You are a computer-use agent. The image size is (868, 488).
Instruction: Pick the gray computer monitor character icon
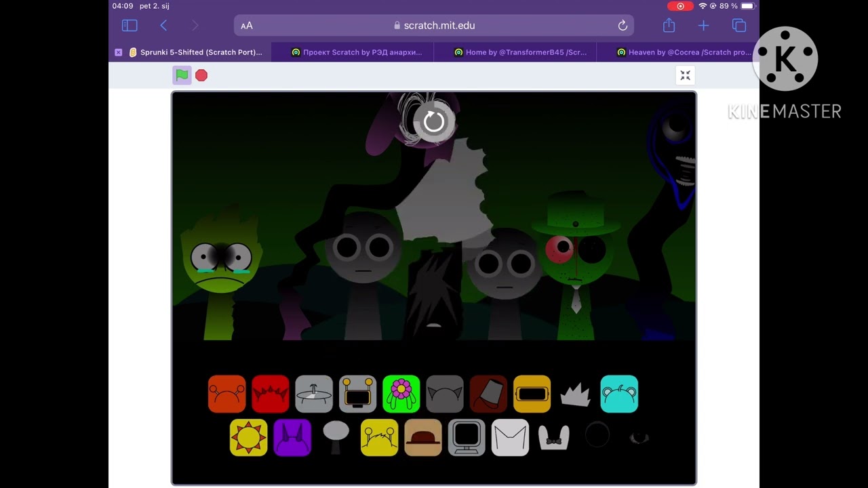click(467, 437)
